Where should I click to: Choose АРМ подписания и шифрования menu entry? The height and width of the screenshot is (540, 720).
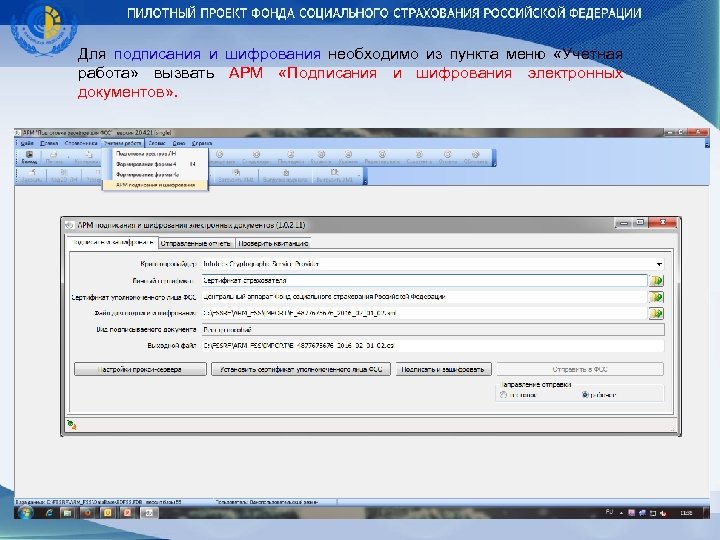tap(155, 185)
